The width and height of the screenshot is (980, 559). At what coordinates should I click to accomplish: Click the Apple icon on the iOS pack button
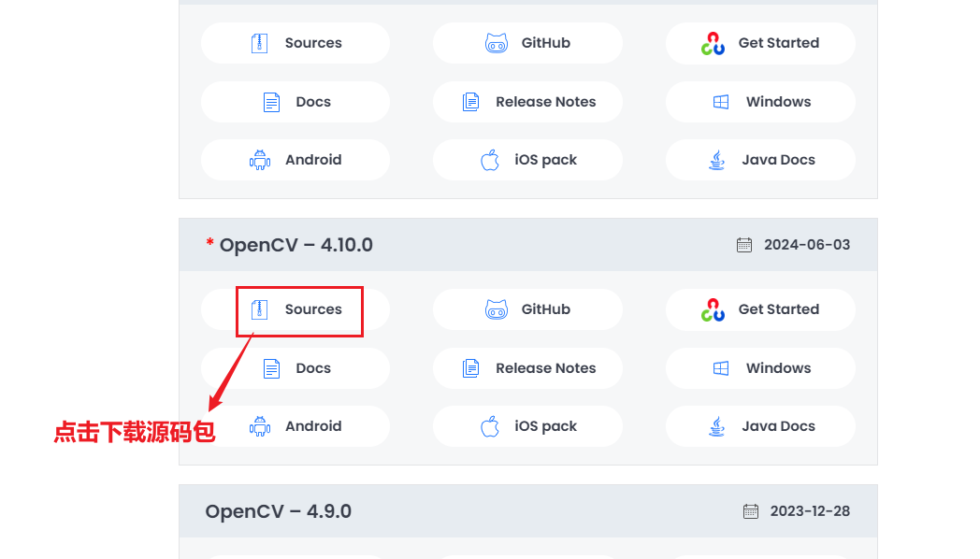(x=490, y=425)
